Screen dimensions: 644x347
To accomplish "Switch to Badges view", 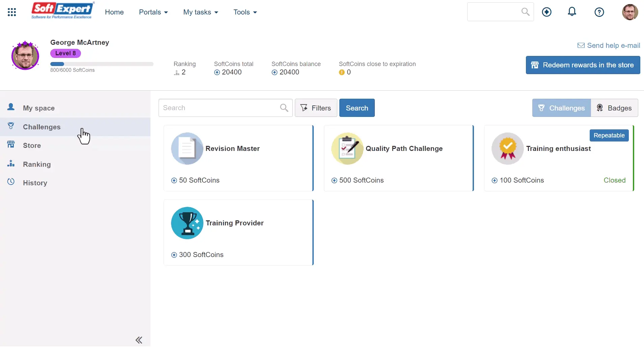I will (614, 108).
